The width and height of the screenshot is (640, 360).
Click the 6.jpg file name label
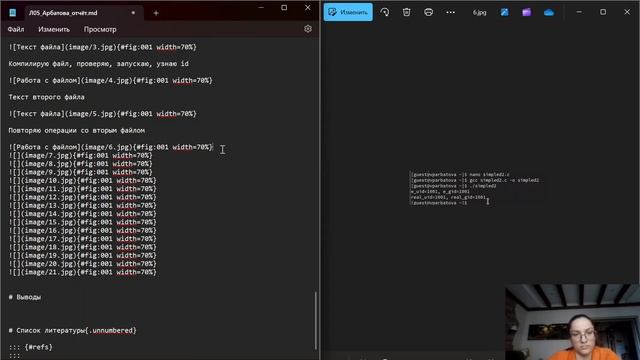pyautogui.click(x=480, y=13)
